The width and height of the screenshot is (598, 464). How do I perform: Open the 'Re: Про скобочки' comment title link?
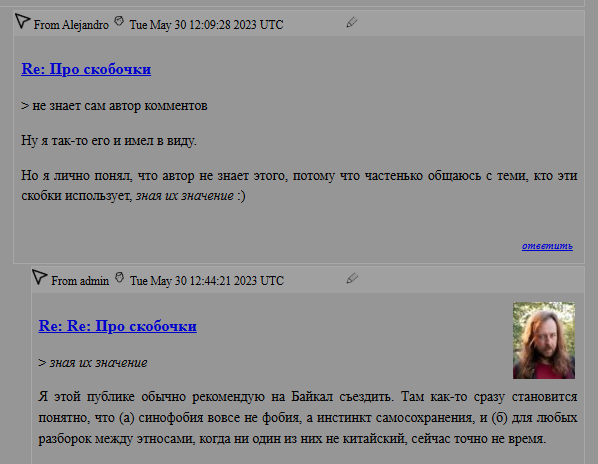click(x=86, y=69)
